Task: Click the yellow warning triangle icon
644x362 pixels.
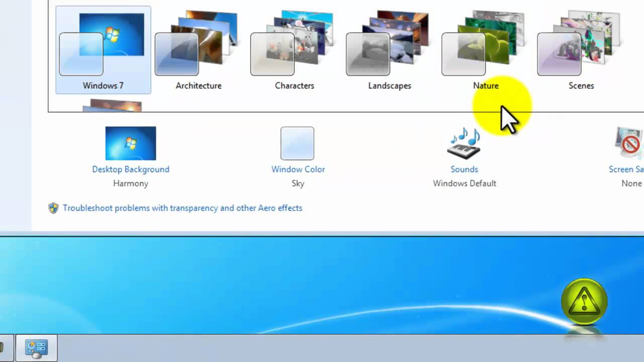Action: [x=584, y=302]
